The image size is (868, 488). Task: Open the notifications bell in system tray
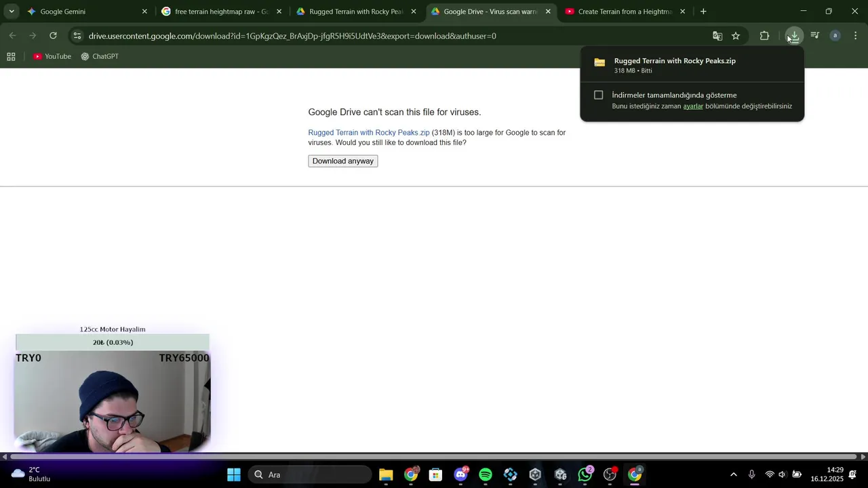click(x=853, y=474)
